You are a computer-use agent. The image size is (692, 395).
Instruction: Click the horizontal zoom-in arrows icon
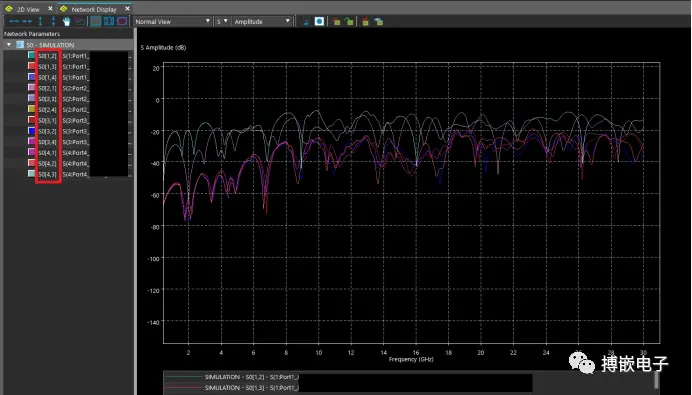point(14,21)
